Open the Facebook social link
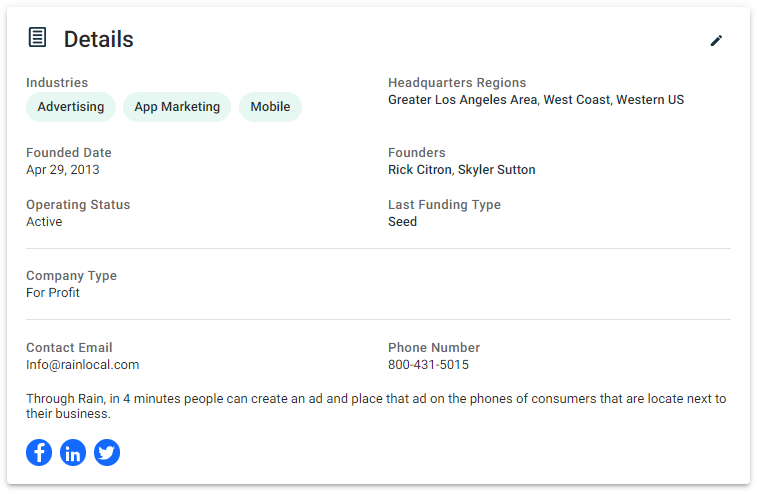The width and height of the screenshot is (757, 494). click(x=39, y=453)
